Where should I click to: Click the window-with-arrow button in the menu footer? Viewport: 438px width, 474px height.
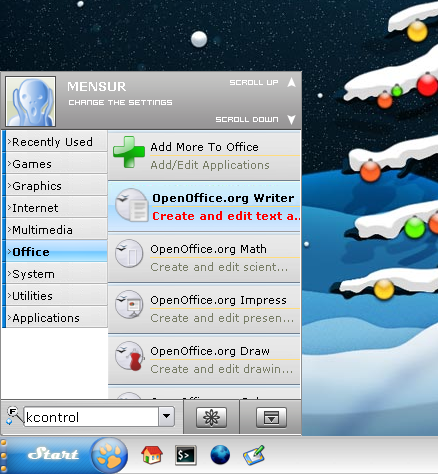(x=271, y=417)
